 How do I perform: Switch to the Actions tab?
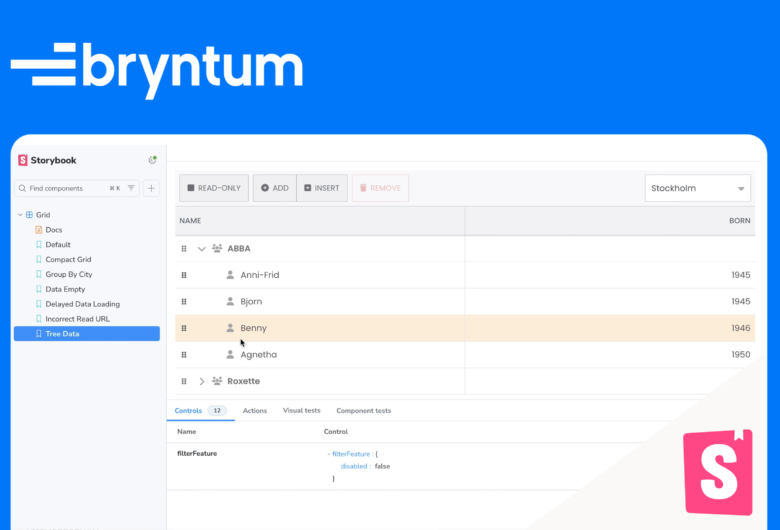[255, 411]
